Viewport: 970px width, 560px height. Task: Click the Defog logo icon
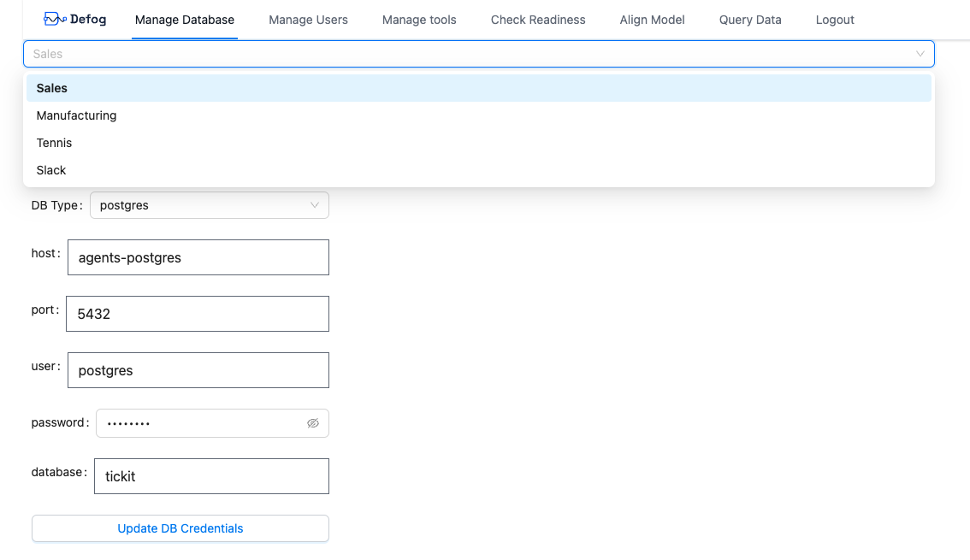(53, 18)
